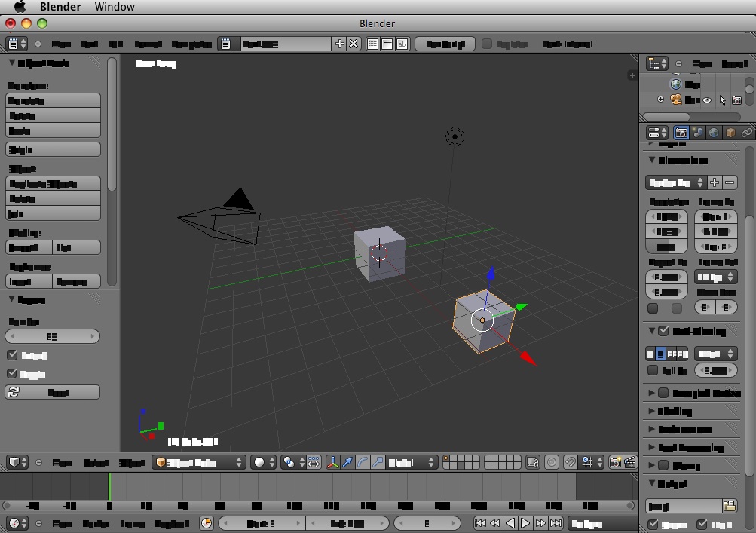Click OpenGL render image camera icon
Screen dimensions: 756x533
(x=615, y=462)
